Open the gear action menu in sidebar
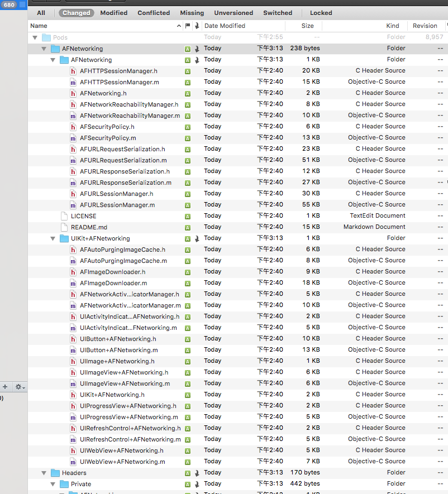This screenshot has height=494, width=448. coord(20,387)
